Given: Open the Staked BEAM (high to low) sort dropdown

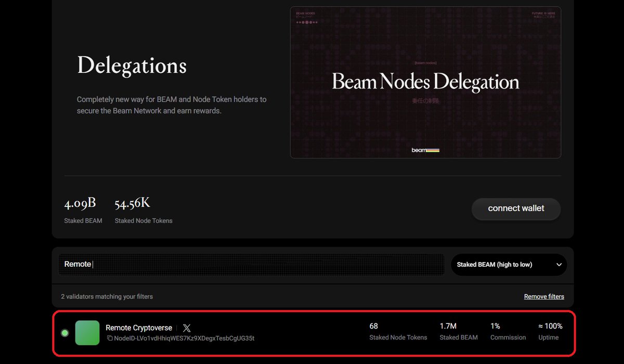Looking at the screenshot, I should 509,265.
